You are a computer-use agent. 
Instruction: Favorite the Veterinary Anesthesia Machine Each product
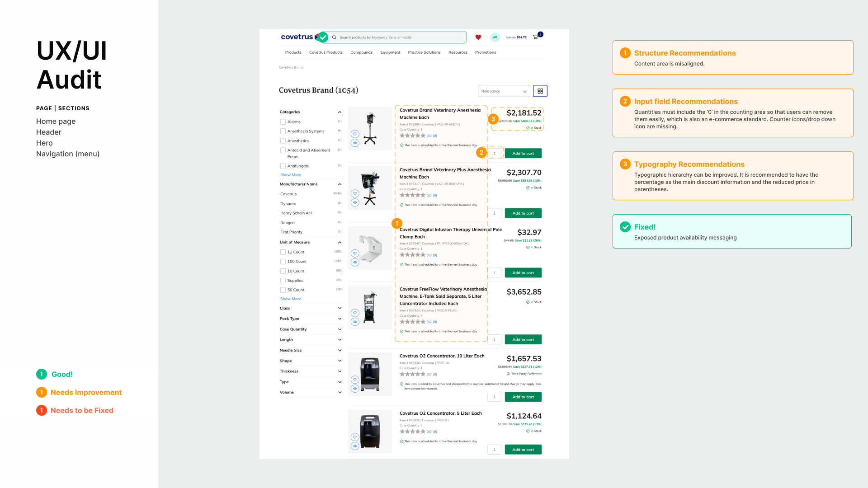tap(355, 134)
